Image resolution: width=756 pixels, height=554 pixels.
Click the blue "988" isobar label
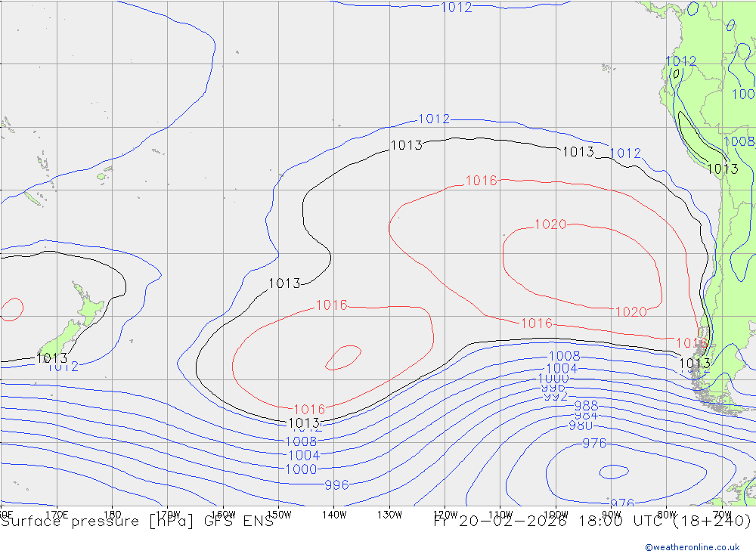[x=586, y=406]
